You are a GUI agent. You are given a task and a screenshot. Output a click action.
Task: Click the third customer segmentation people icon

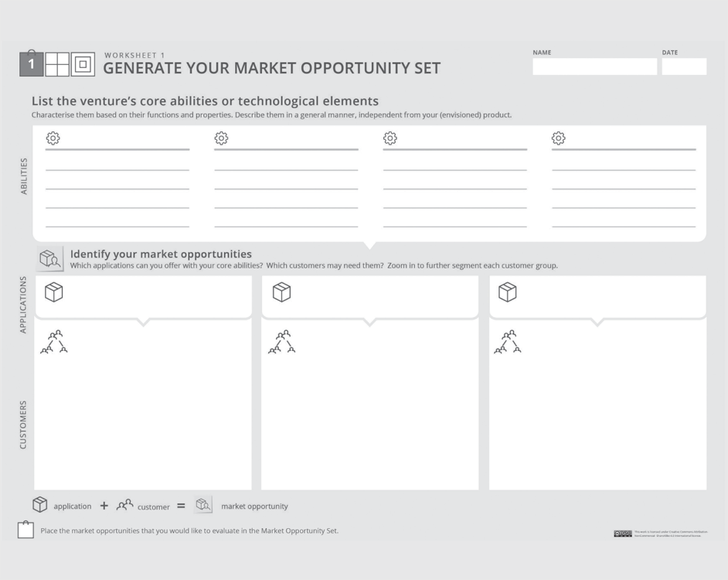[x=508, y=342]
